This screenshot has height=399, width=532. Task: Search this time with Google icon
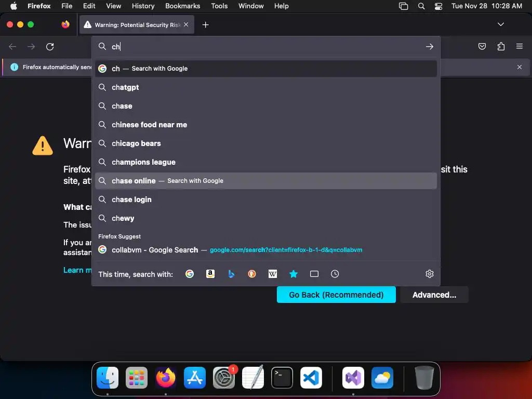[190, 274]
